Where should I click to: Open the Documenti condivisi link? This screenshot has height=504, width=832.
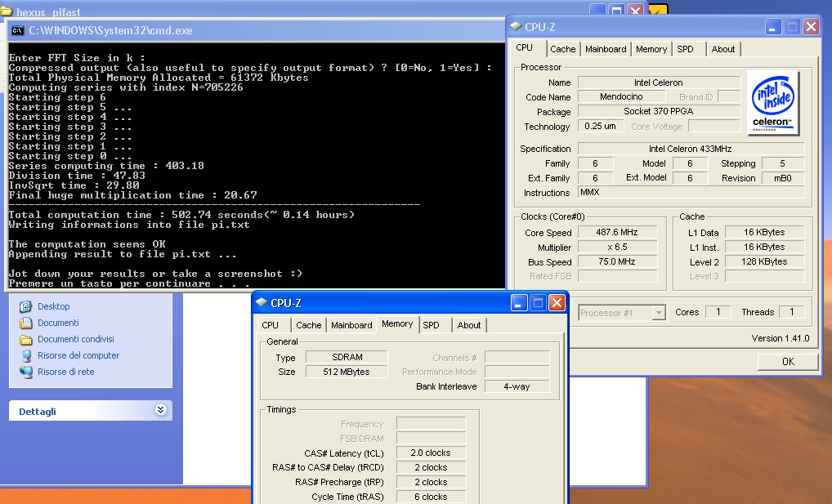tap(76, 339)
